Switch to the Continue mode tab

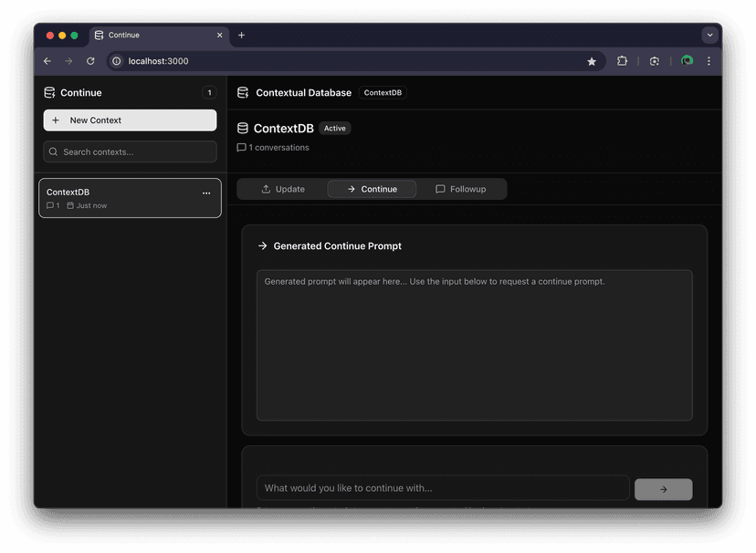[372, 189]
